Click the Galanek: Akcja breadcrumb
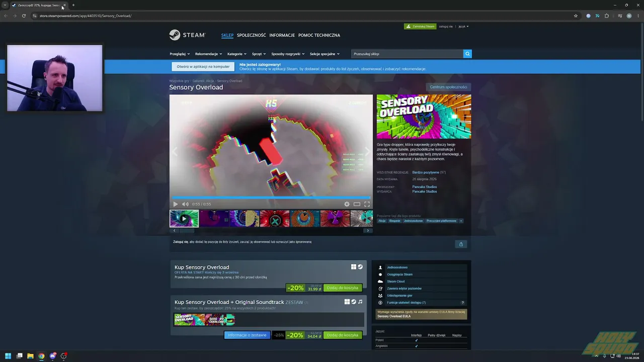644x362 pixels. click(x=203, y=81)
